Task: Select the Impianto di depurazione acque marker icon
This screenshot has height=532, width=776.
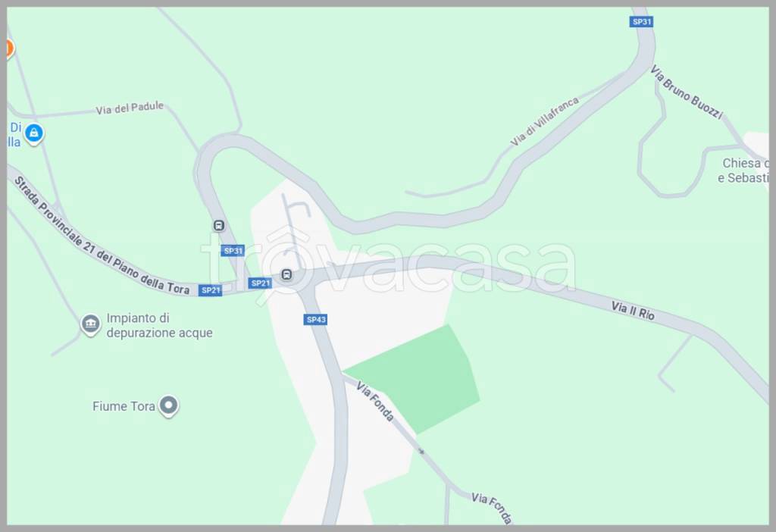Action: 91,324
